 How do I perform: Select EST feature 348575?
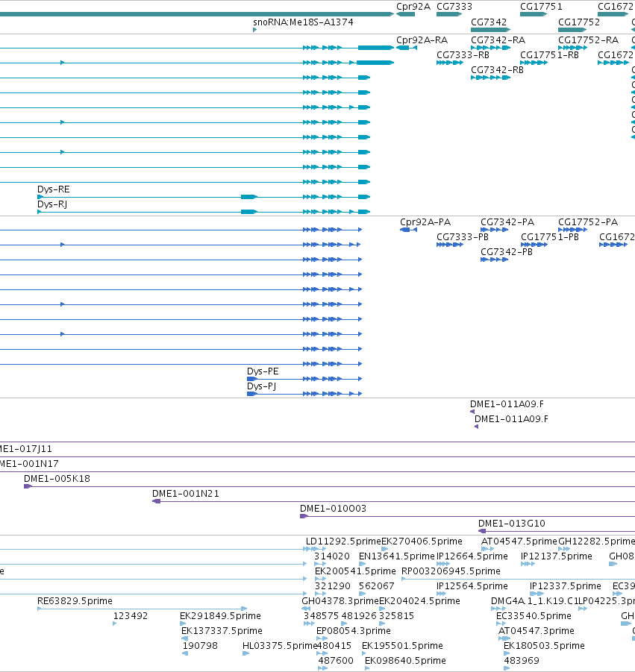coord(309,624)
